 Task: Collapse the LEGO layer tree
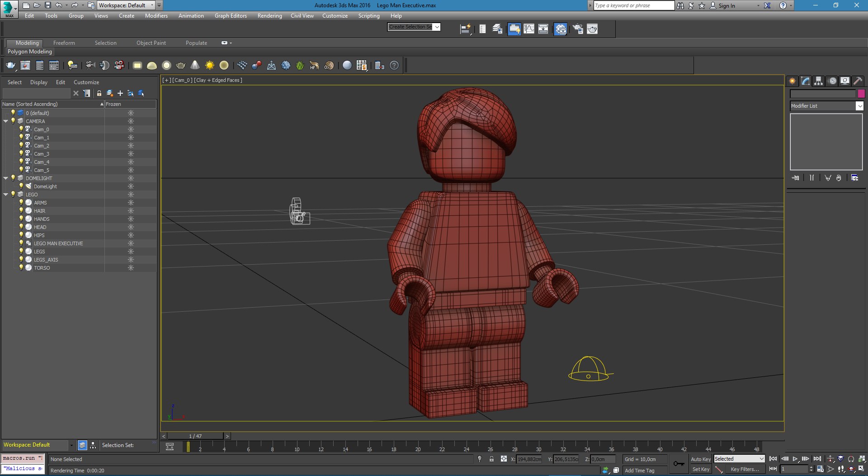[x=5, y=195]
